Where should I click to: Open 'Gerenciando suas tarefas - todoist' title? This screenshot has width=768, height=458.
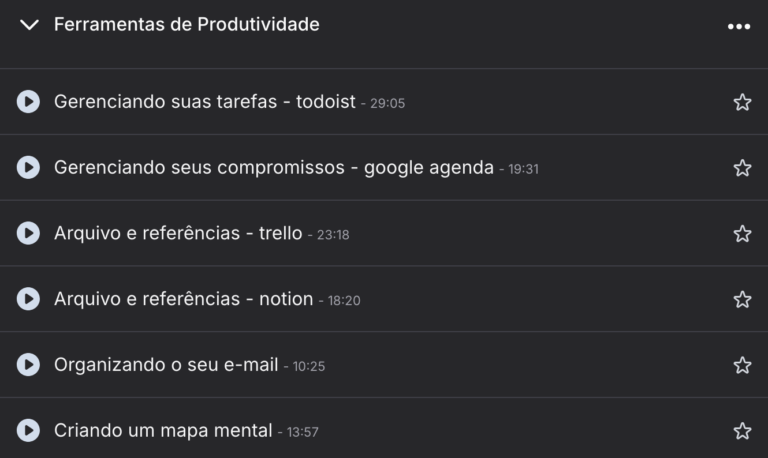point(204,102)
